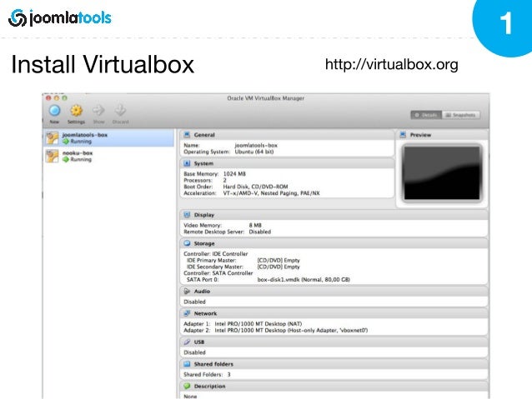Click the Network section icon

(187, 313)
